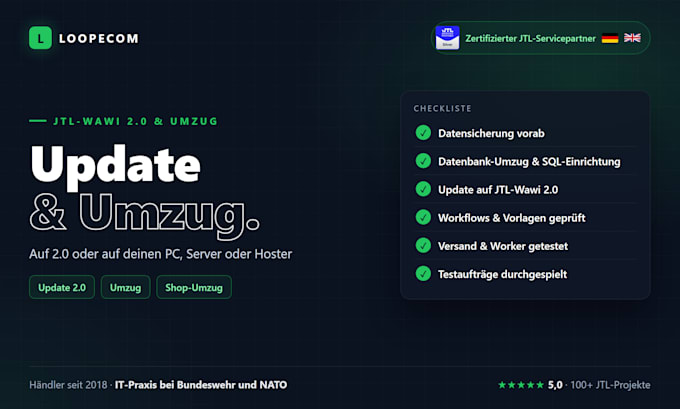This screenshot has width=680, height=409.
Task: Select the Update 2.0 tag button
Action: 62,287
